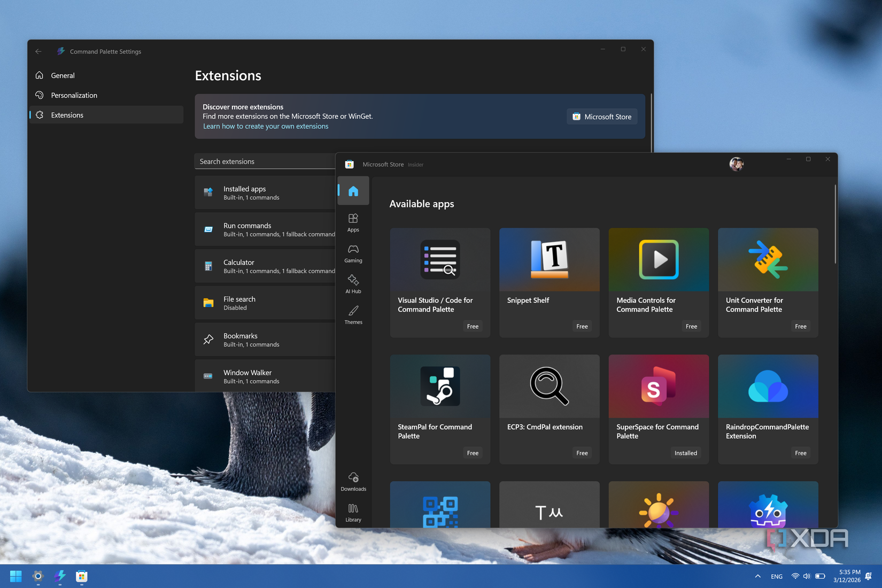Launch Command Palette from the taskbar
Image resolution: width=882 pixels, height=588 pixels.
click(x=59, y=576)
